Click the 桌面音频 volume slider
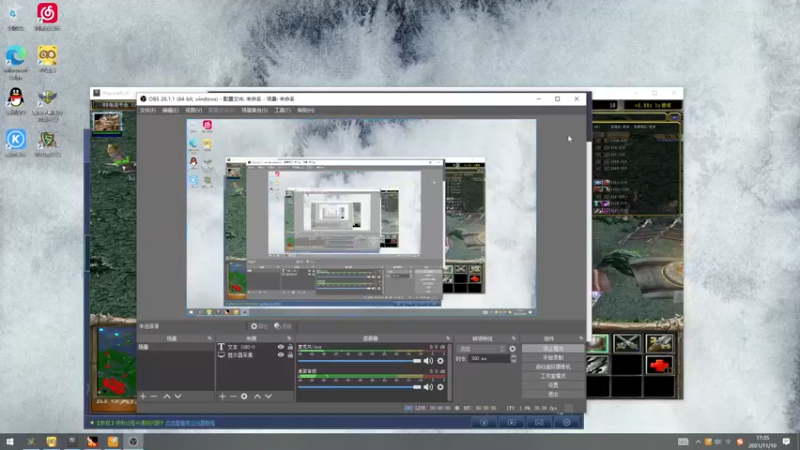This screenshot has width=800, height=450. (x=360, y=387)
